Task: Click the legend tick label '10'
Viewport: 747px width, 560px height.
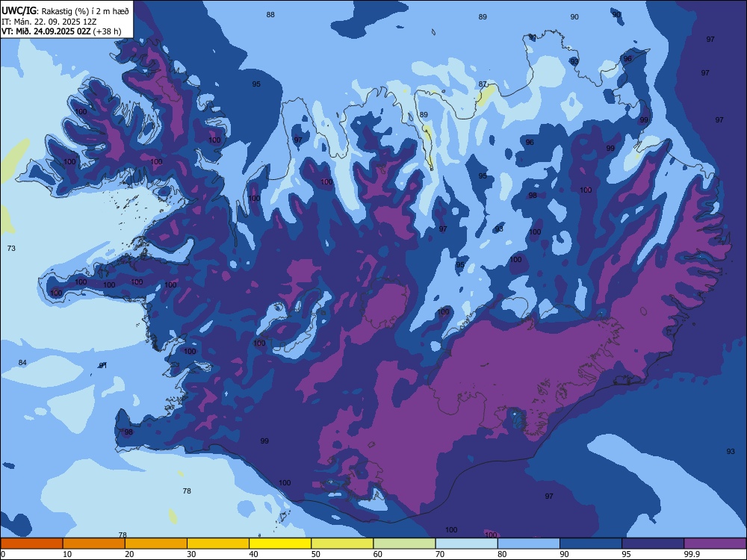Action: click(67, 554)
